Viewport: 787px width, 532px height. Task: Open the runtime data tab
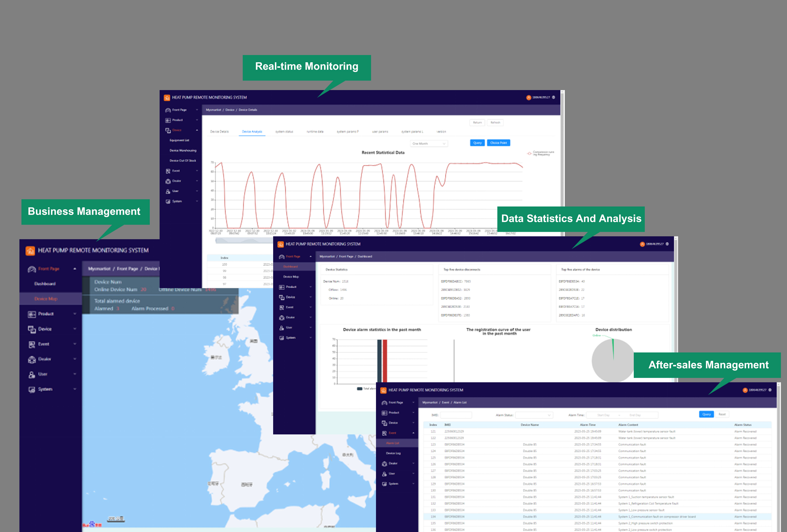point(315,132)
